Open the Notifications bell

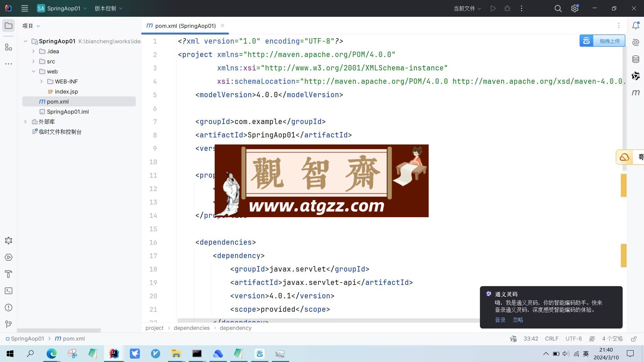tap(636, 25)
